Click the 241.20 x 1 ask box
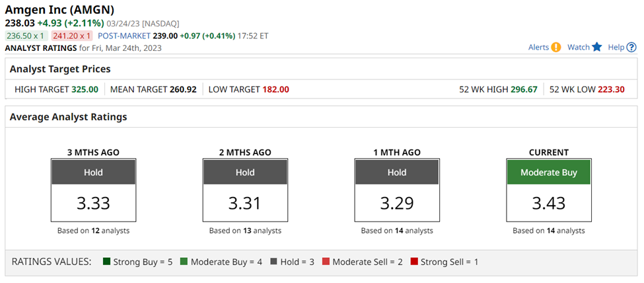644x283 pixels. click(72, 36)
